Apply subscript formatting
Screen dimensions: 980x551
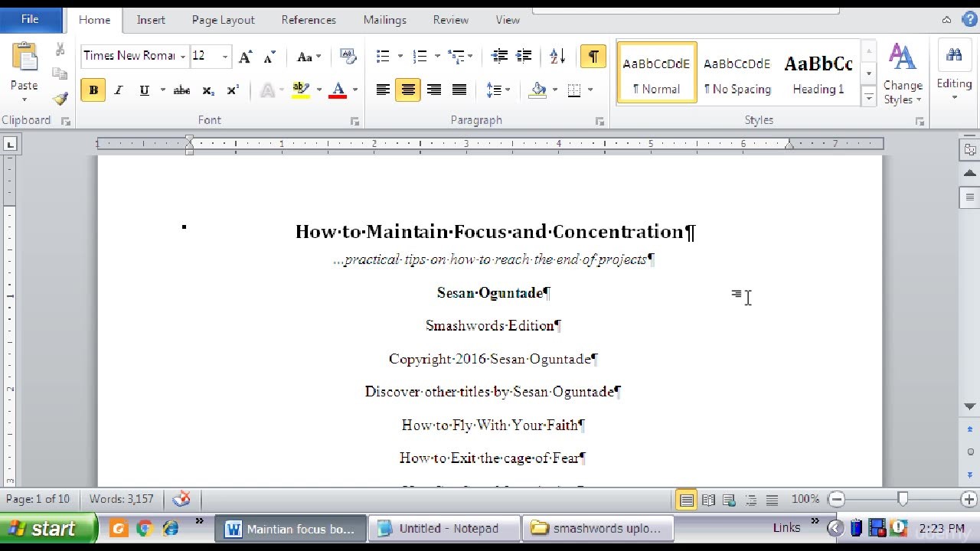(208, 90)
